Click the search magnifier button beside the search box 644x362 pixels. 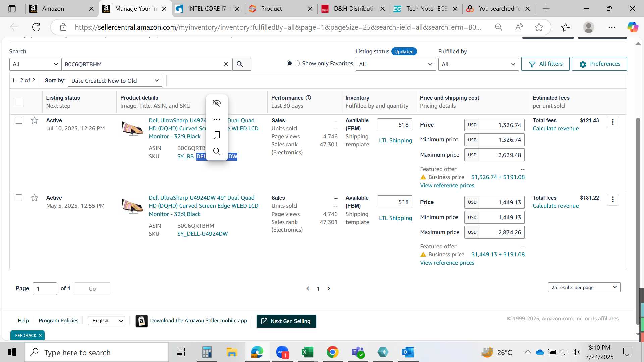tap(241, 64)
